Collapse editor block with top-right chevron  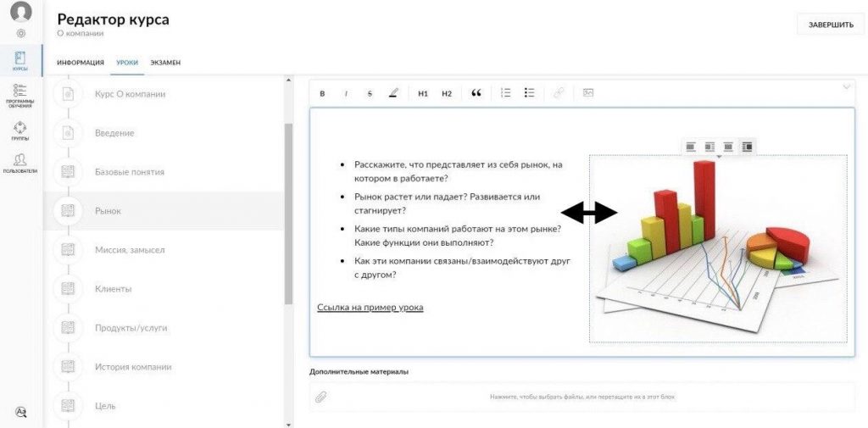[x=847, y=87]
